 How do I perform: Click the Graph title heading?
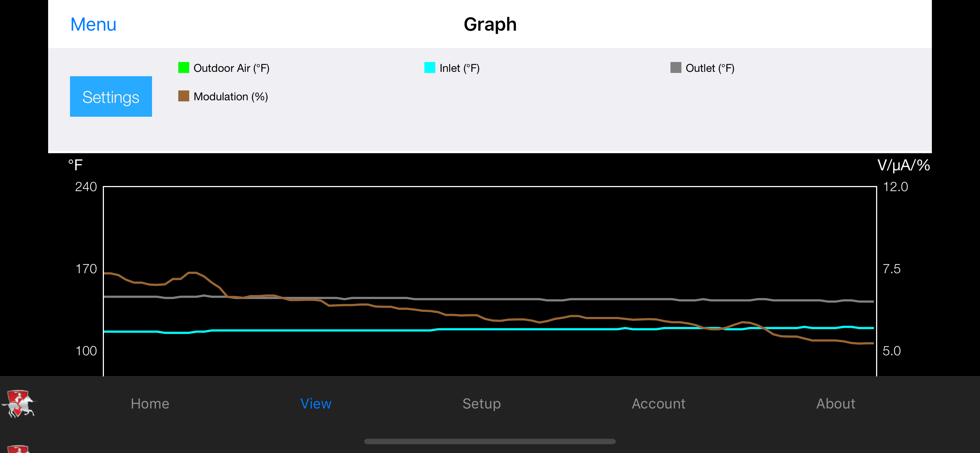click(490, 24)
